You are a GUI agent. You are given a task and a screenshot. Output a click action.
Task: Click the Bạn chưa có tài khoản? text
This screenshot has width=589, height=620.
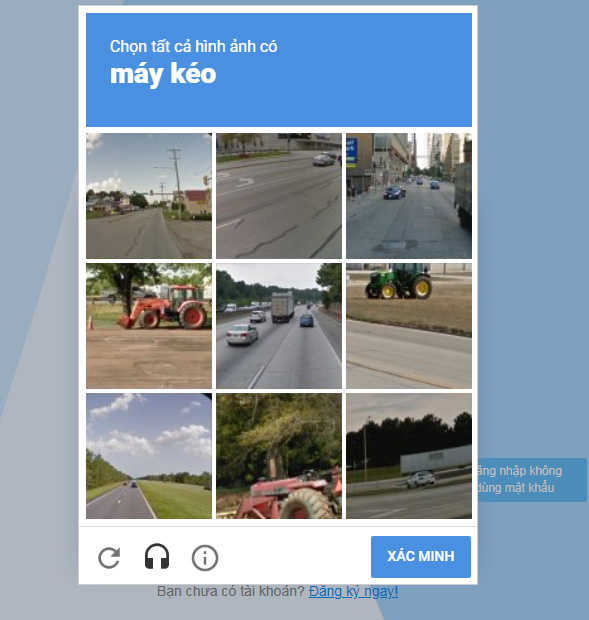pyautogui.click(x=230, y=592)
